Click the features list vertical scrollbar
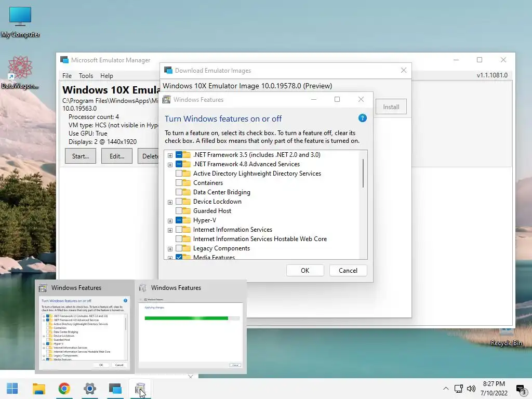Viewport: 532px width, 399px height. [x=363, y=173]
